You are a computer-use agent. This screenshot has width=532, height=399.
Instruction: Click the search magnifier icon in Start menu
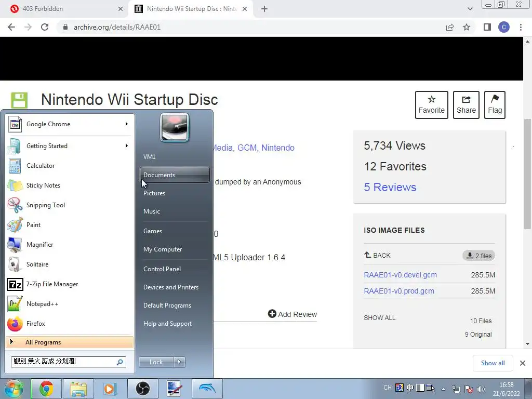120,362
